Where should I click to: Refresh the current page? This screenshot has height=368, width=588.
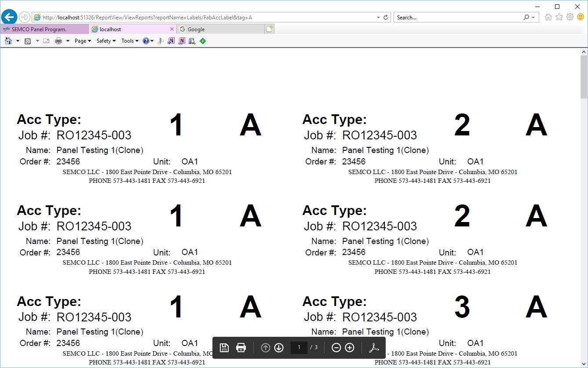[386, 18]
